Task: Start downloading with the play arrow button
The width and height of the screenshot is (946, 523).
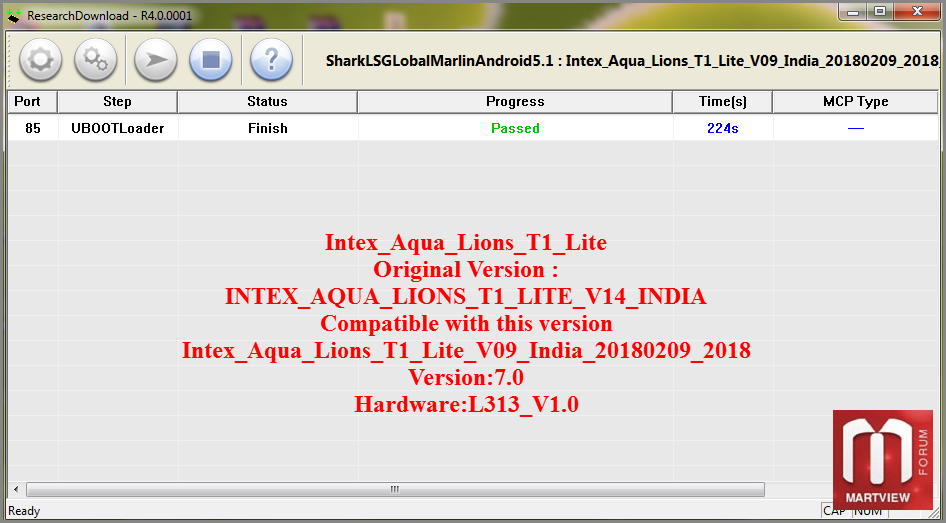Action: (x=156, y=60)
